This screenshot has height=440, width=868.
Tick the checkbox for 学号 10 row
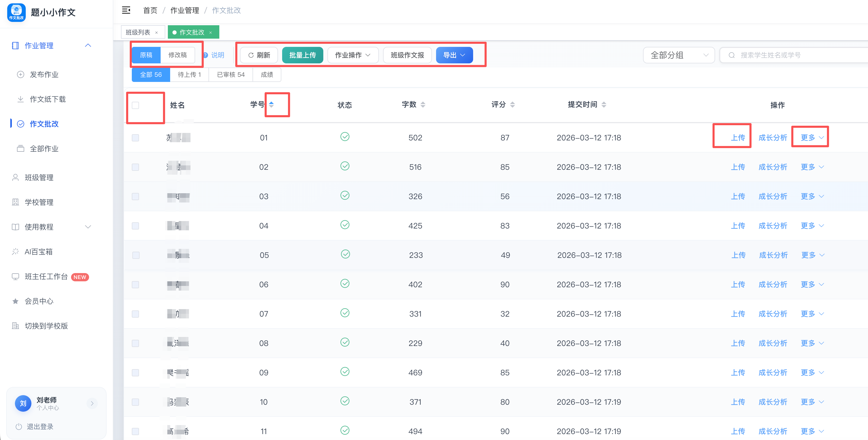tap(135, 402)
